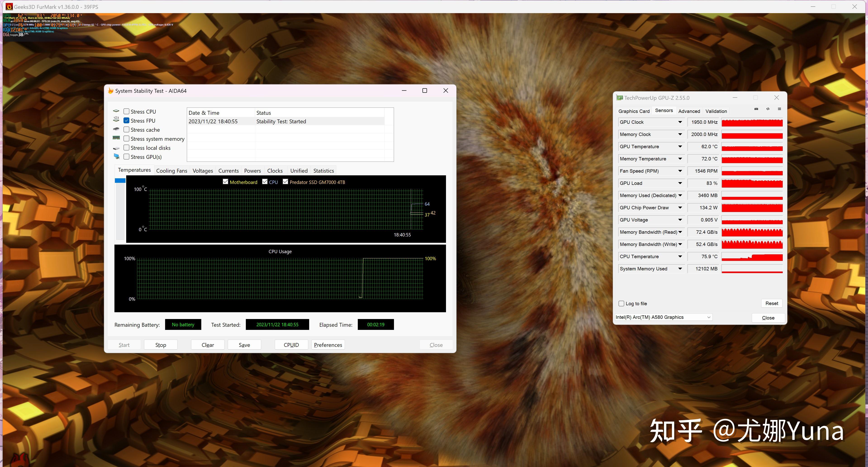Click the settings icon in GPU-Z toolbar
The width and height of the screenshot is (868, 467).
click(780, 109)
